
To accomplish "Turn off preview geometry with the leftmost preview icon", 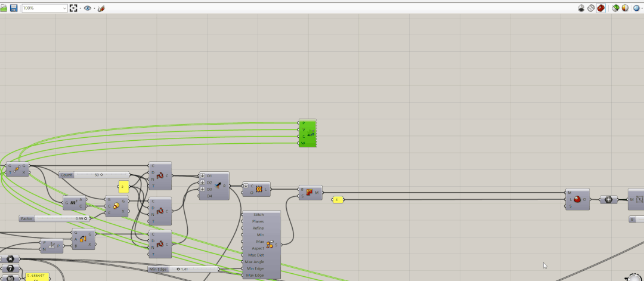I will [x=581, y=8].
